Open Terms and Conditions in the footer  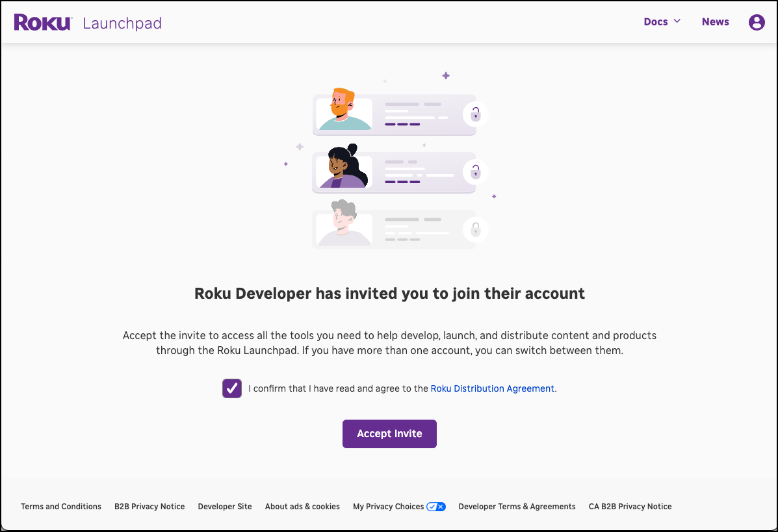pyautogui.click(x=60, y=506)
